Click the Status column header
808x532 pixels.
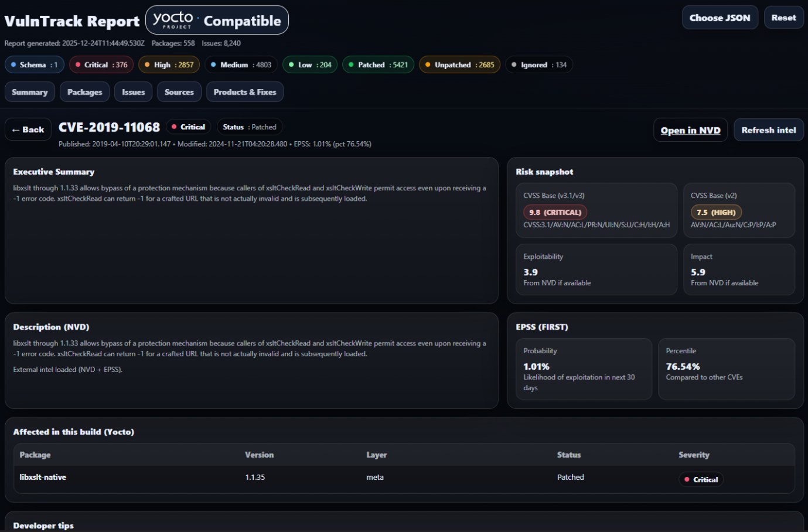[569, 455]
